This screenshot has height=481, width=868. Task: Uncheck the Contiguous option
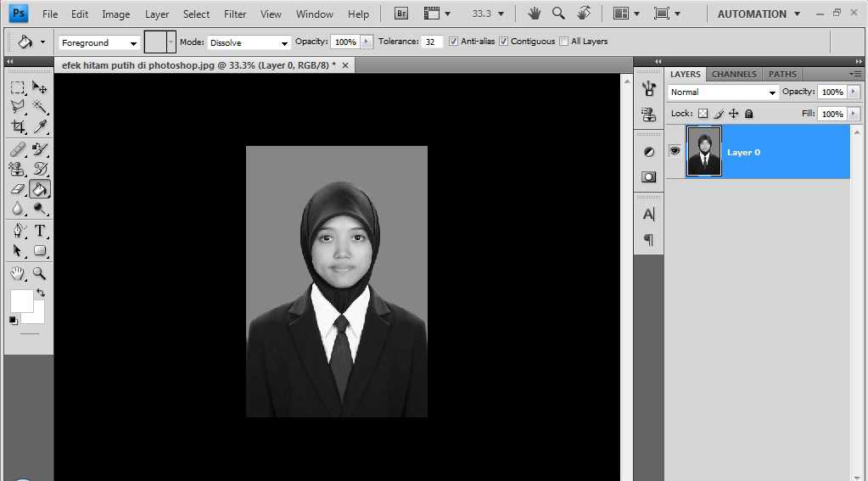click(504, 42)
